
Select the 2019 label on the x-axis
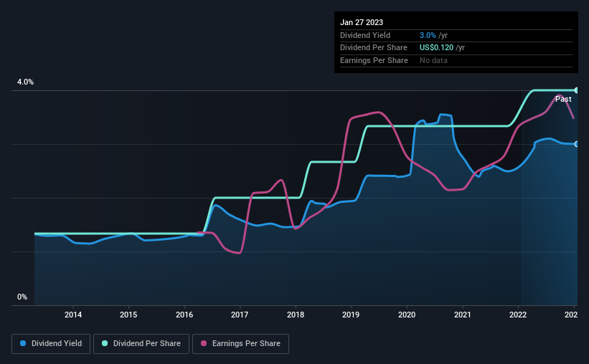351,315
